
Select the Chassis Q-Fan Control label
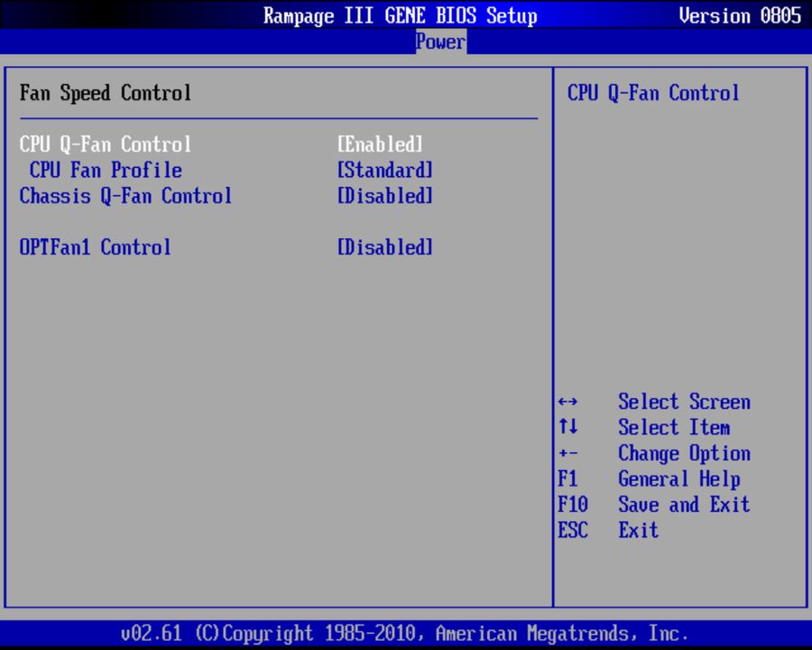coord(125,196)
